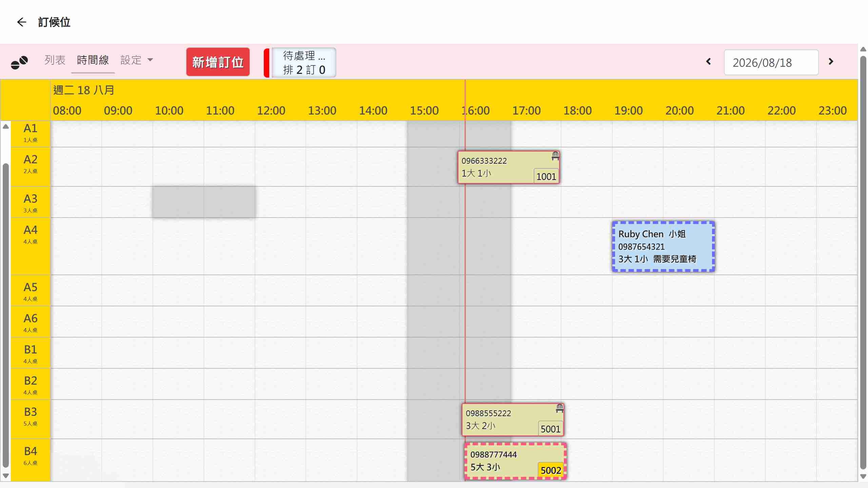Switch to the 列表 tab
The image size is (868, 488).
coord(55,60)
